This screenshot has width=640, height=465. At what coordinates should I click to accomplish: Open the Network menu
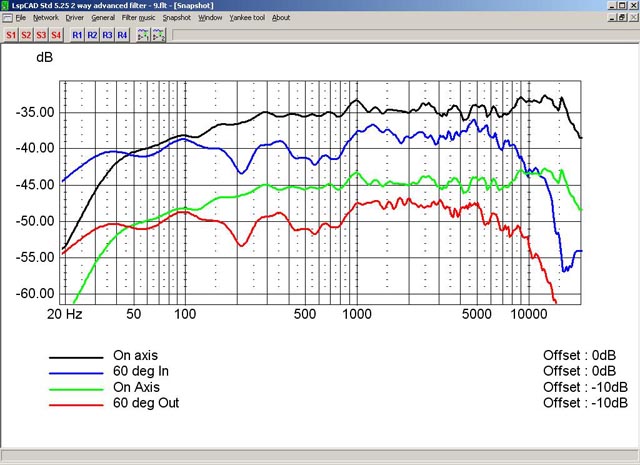click(x=46, y=18)
